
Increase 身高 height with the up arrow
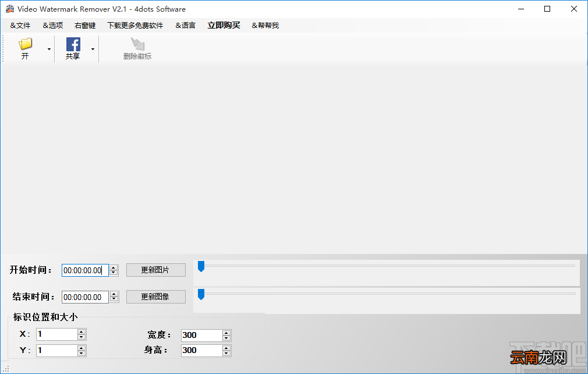tap(226, 348)
